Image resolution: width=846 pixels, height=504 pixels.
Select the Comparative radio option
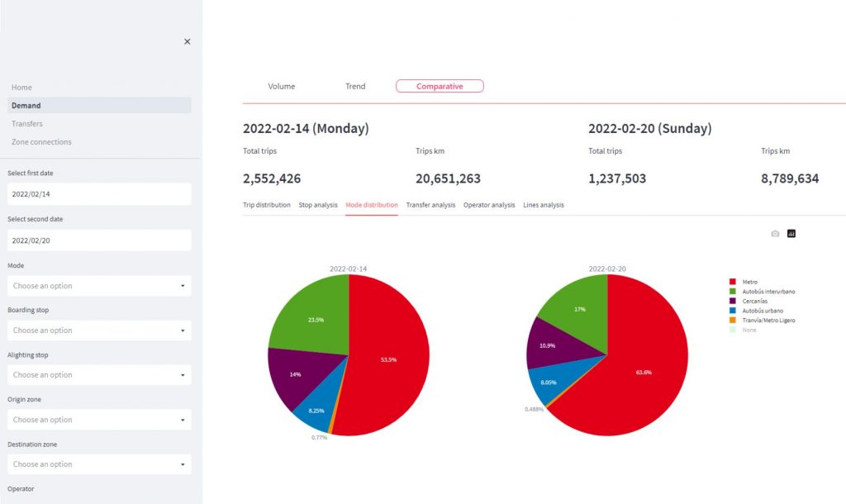pyautogui.click(x=440, y=86)
